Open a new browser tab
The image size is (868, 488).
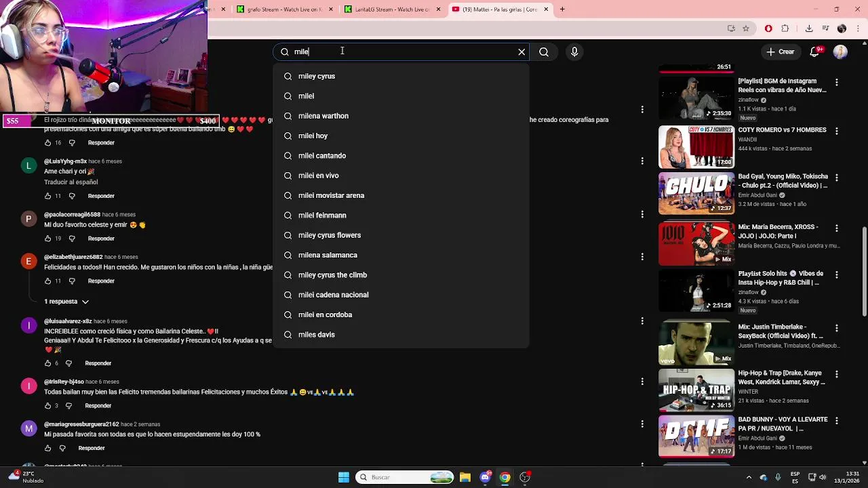point(563,9)
